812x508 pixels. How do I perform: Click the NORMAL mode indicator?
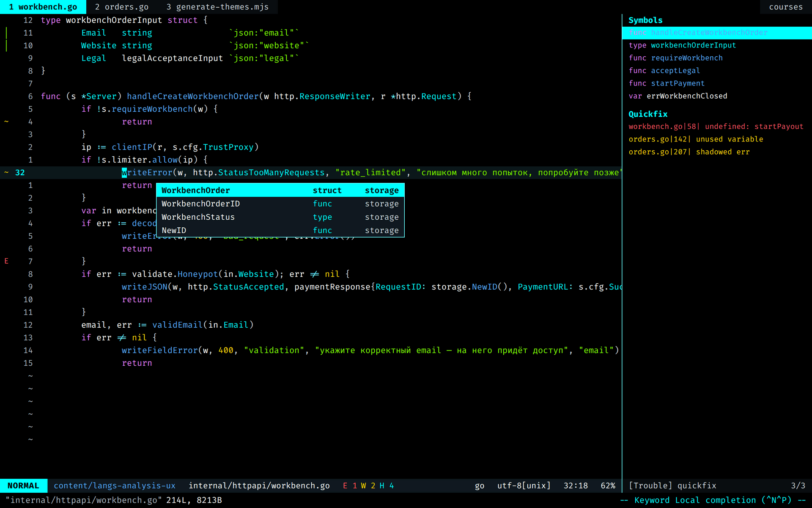pyautogui.click(x=23, y=486)
